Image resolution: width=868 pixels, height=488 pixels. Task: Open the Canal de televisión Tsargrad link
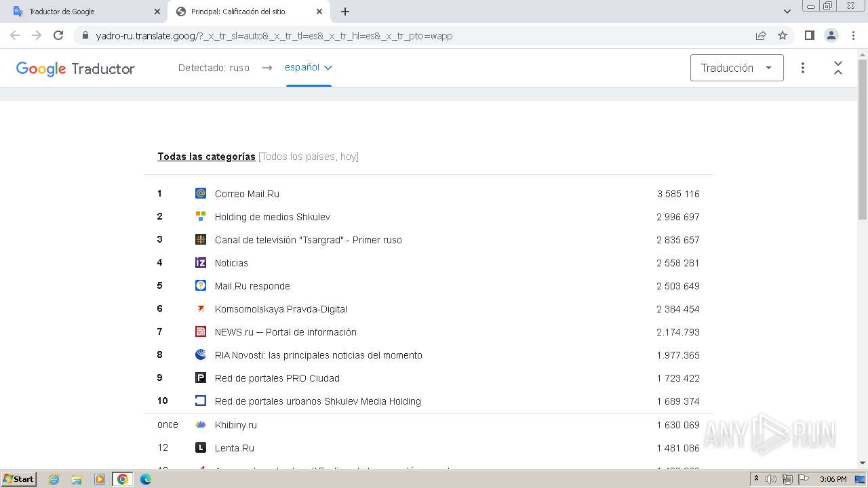point(309,240)
